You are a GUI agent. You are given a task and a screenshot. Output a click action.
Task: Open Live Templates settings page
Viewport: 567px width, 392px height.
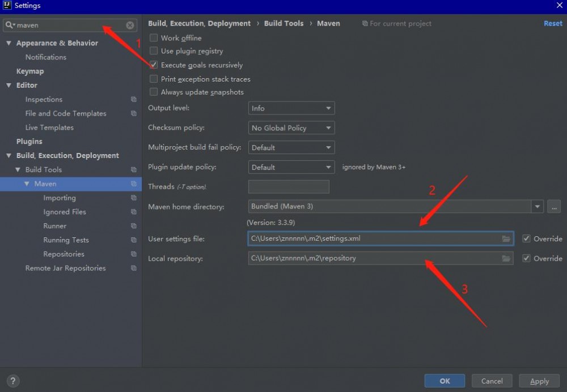(x=49, y=127)
